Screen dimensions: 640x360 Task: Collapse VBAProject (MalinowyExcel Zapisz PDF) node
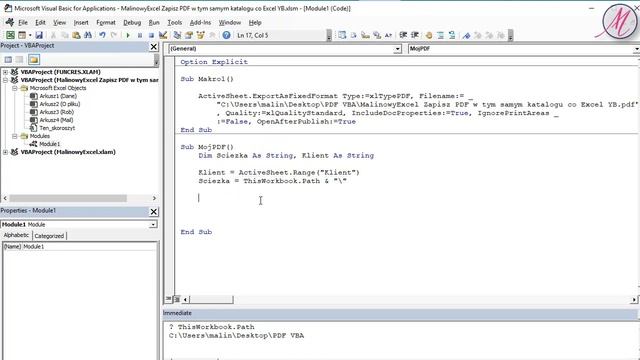click(5, 80)
